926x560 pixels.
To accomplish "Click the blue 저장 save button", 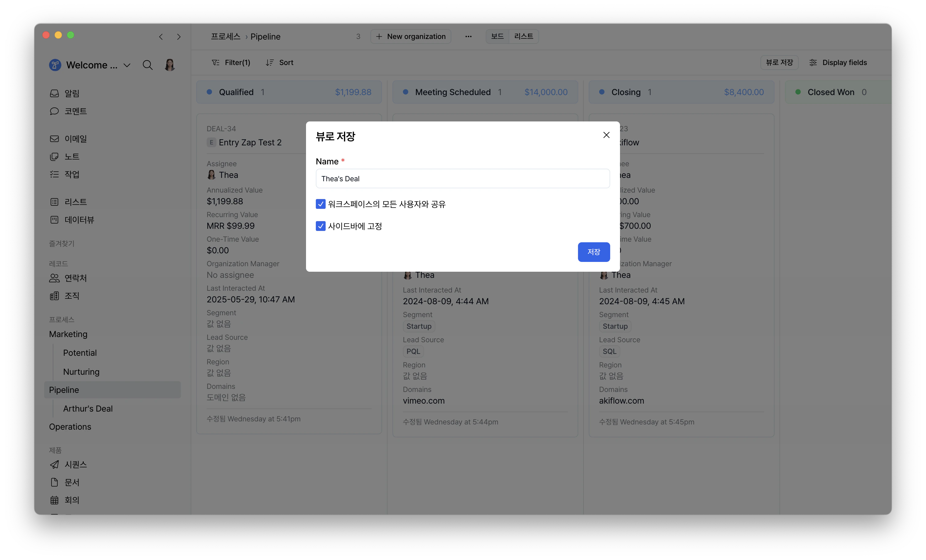I will (593, 252).
